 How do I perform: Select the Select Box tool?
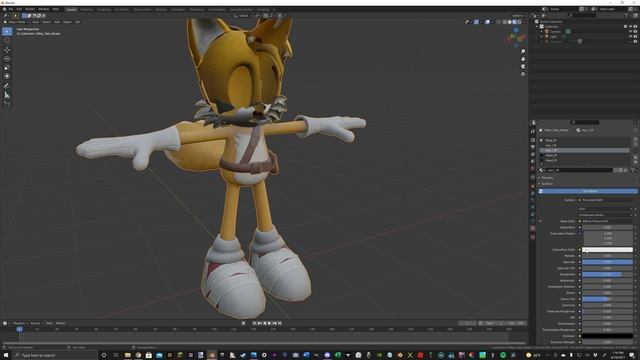[x=7, y=31]
